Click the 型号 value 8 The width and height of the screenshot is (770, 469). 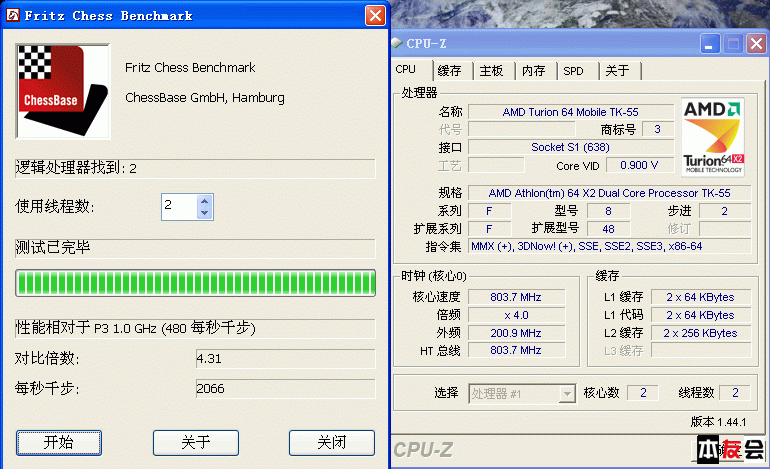click(x=608, y=211)
